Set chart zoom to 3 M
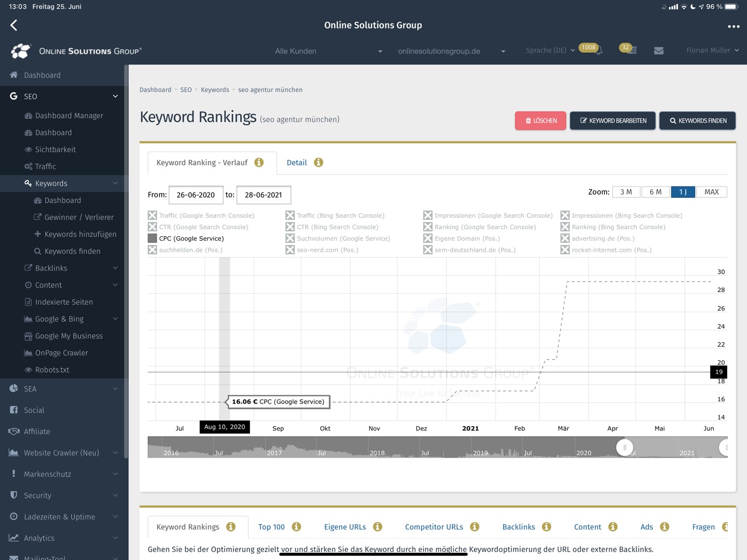This screenshot has height=560, width=747. (626, 192)
